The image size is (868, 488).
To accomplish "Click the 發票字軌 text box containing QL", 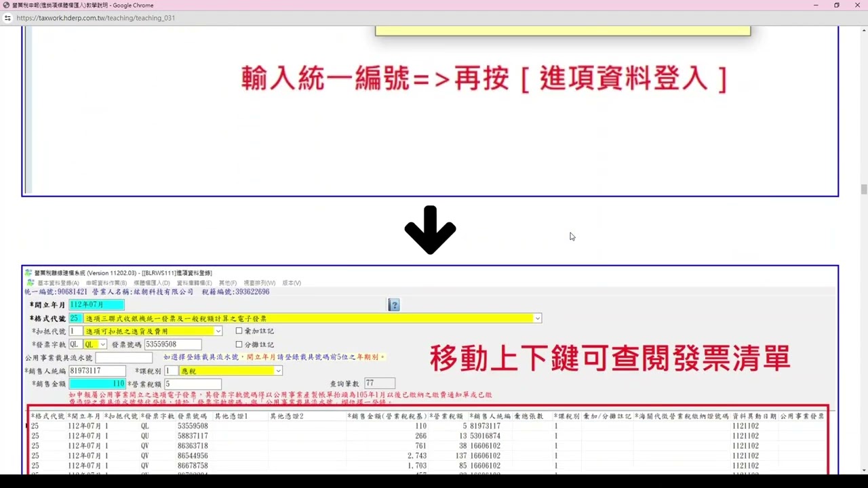I will pos(75,344).
